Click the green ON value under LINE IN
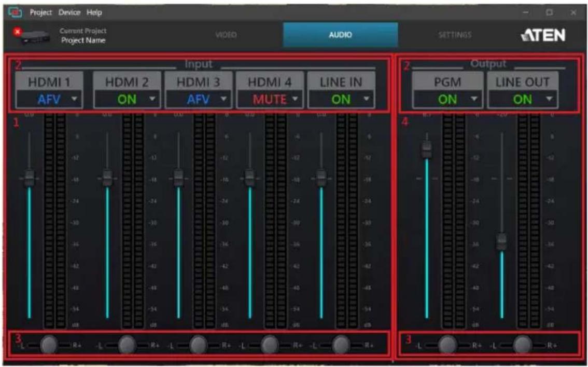588x367 pixels. (341, 100)
